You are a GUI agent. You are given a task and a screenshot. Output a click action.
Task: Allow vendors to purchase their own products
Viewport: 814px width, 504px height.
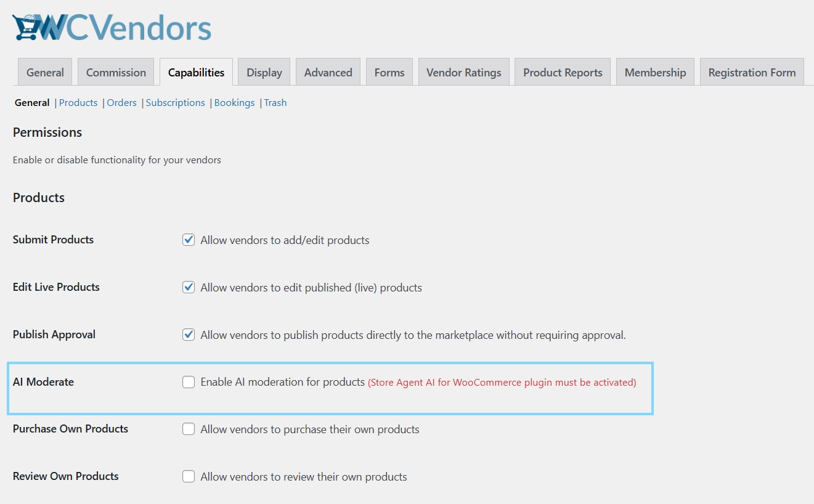coord(189,429)
